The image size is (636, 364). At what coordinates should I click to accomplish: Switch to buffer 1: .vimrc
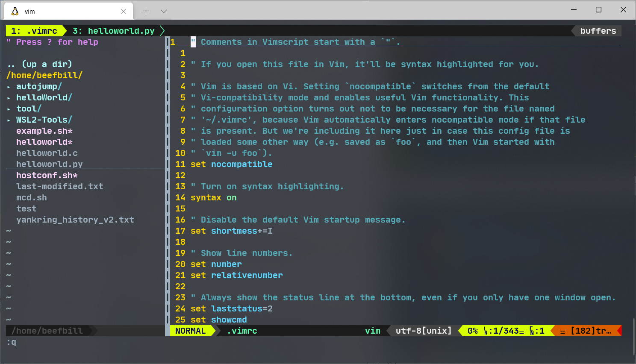pyautogui.click(x=35, y=31)
